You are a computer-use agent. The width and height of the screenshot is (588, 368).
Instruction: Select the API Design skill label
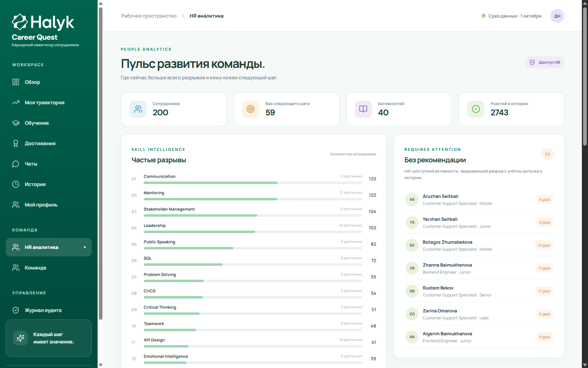click(154, 340)
